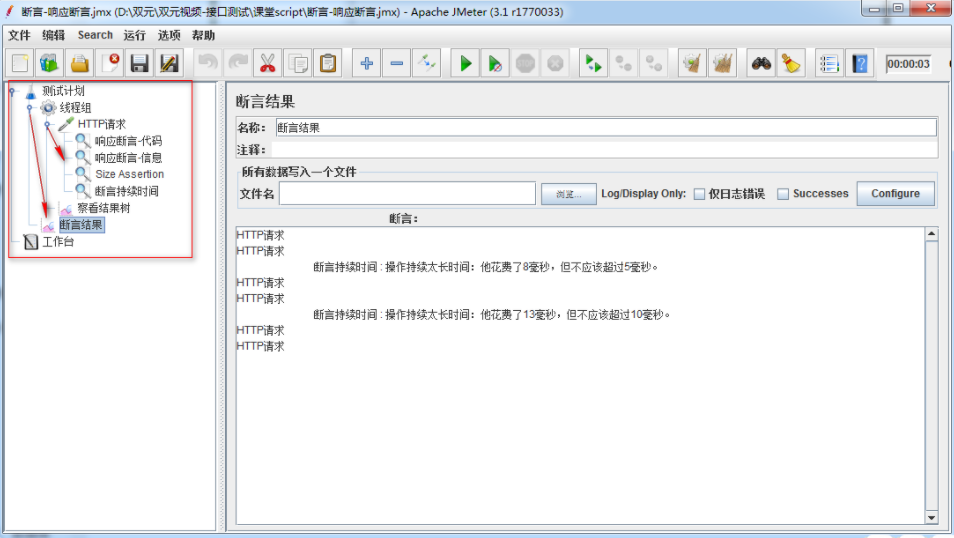
Task: Click the 00:00:03 elapsed time display
Action: point(908,64)
